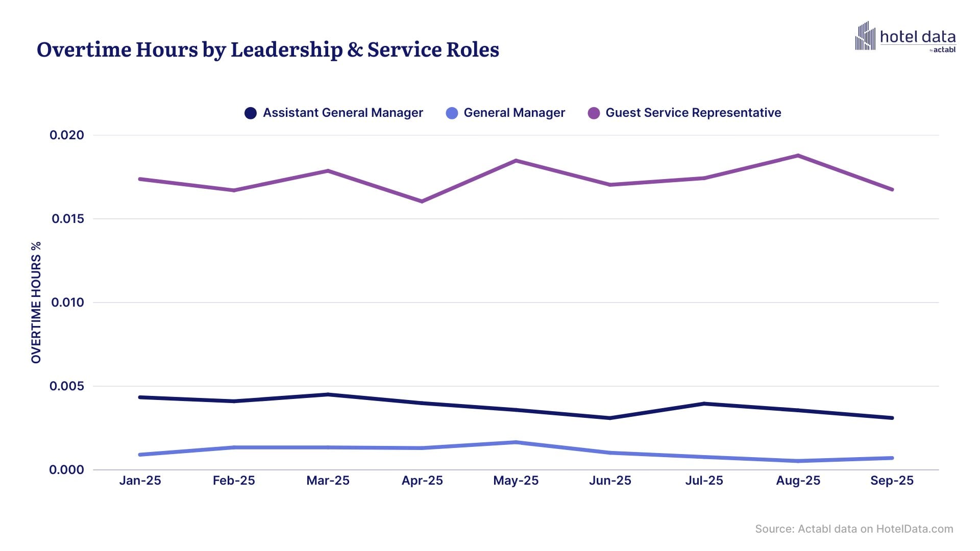Image resolution: width=980 pixels, height=551 pixels.
Task: Click the General Manager legend dot
Action: coord(452,113)
